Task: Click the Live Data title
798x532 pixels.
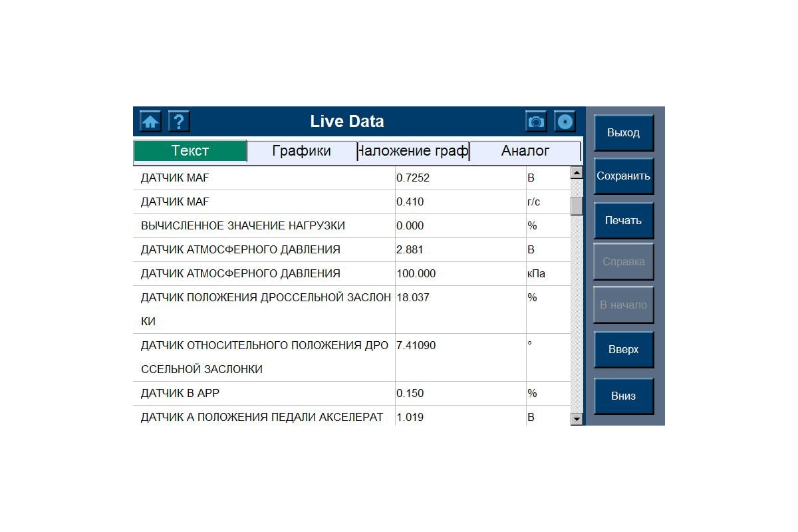Action: (347, 122)
